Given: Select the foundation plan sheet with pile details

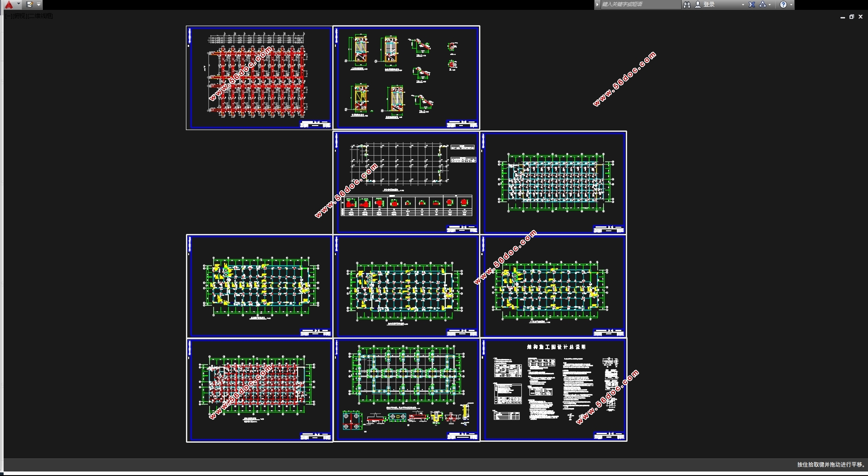Looking at the screenshot, I should coord(406,390).
